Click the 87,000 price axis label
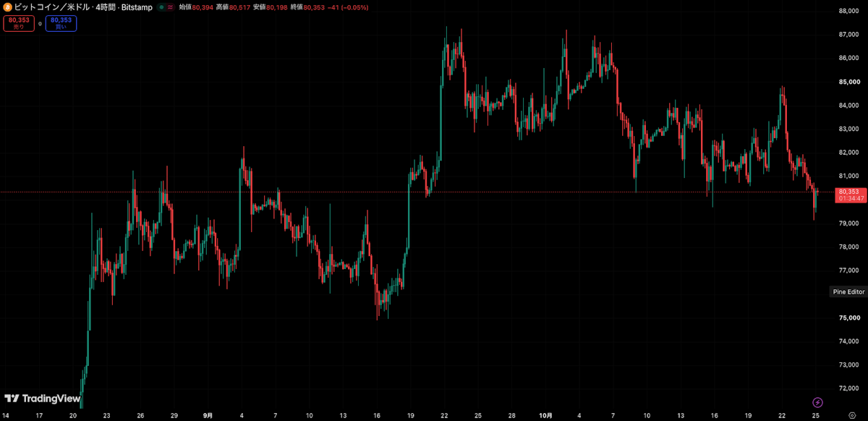The width and height of the screenshot is (868, 421). pyautogui.click(x=848, y=35)
